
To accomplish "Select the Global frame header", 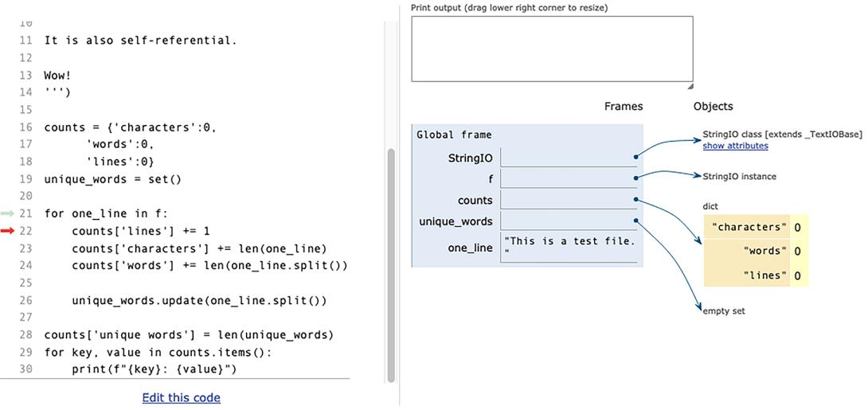I will (454, 135).
